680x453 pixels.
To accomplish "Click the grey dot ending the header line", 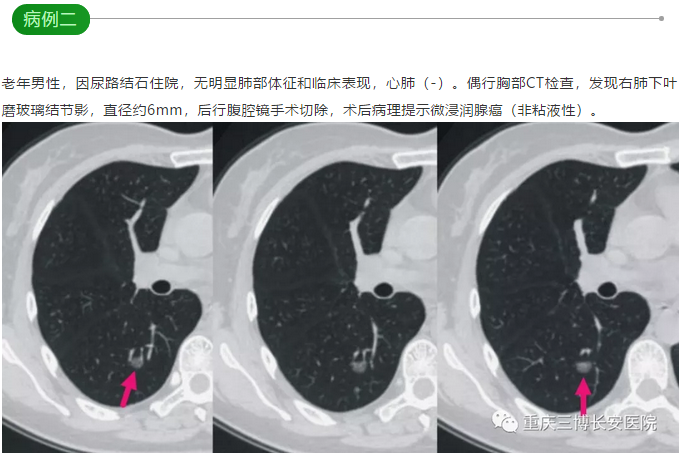I will [x=661, y=19].
